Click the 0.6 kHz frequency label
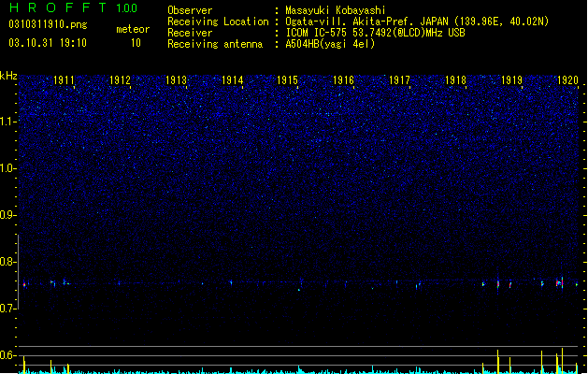Image resolution: width=588 pixels, height=374 pixels. [x=8, y=355]
